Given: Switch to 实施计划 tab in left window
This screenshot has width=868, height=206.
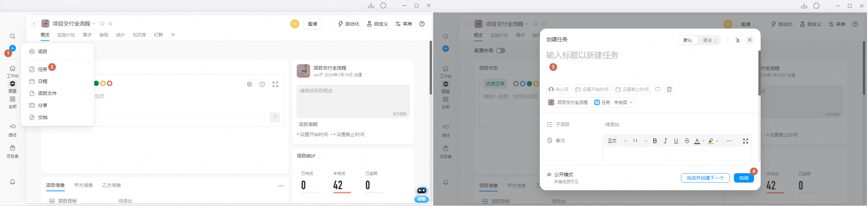Looking at the screenshot, I should point(66,35).
